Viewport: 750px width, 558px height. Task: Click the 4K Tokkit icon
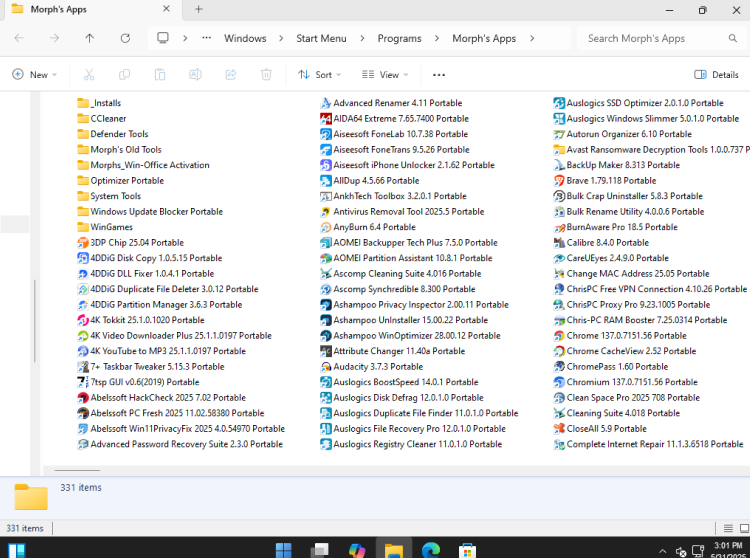83,320
